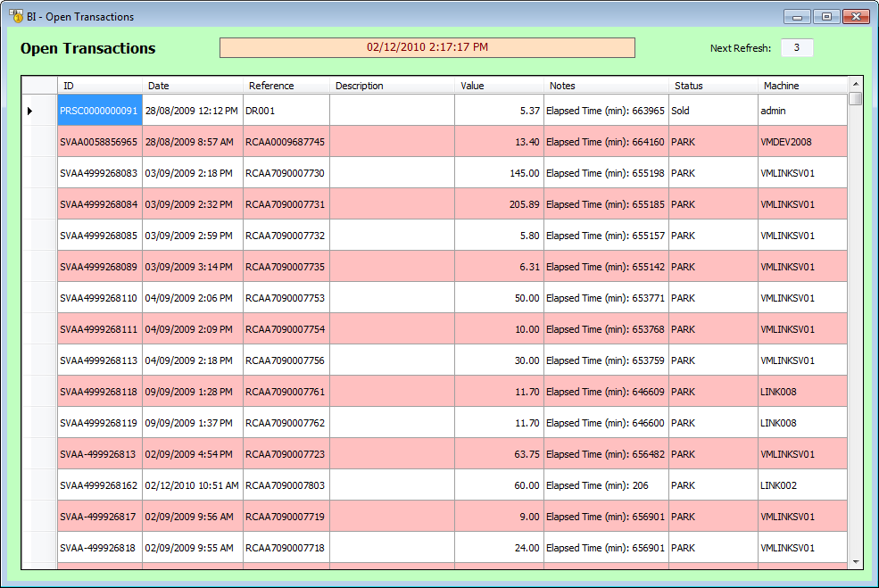Click notes cell Elapsed Time (min): 653759

click(x=606, y=360)
